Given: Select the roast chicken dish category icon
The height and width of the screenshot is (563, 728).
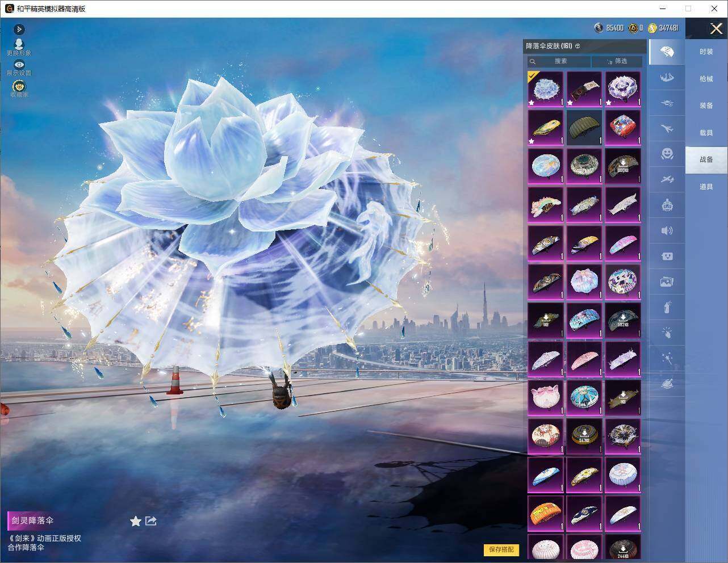Looking at the screenshot, I should tap(667, 384).
